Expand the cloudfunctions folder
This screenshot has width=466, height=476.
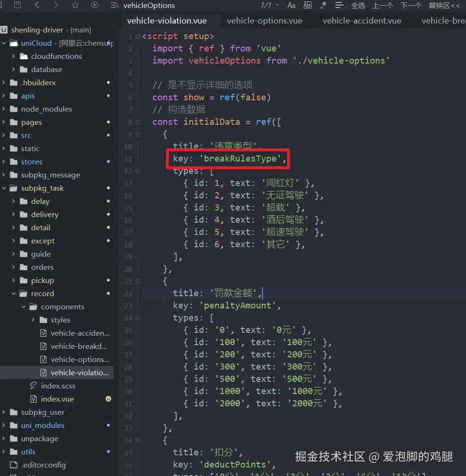(13, 56)
